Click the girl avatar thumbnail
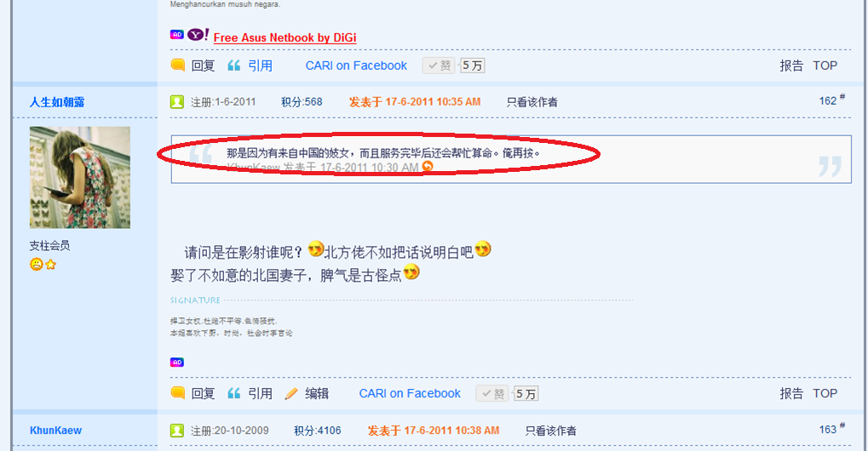This screenshot has height=451, width=868. pos(80,177)
